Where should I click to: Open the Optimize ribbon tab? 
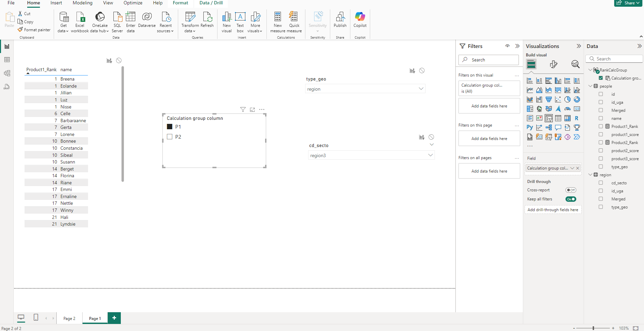[x=133, y=3]
